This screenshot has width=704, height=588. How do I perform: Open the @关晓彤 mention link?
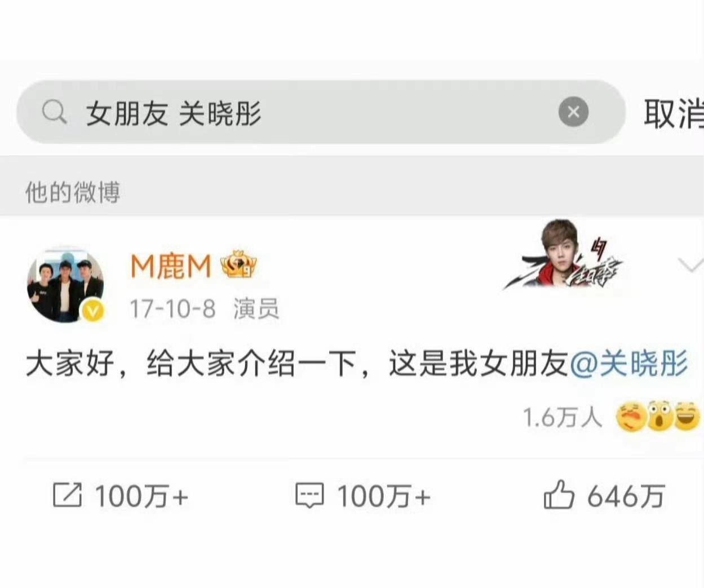coord(629,363)
